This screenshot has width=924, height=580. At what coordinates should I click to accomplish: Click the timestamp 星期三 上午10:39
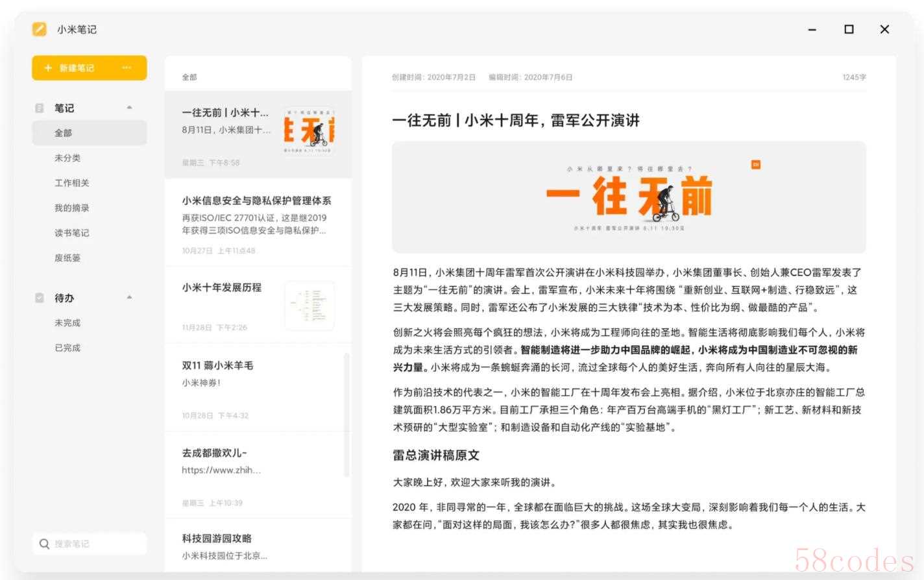212,503
